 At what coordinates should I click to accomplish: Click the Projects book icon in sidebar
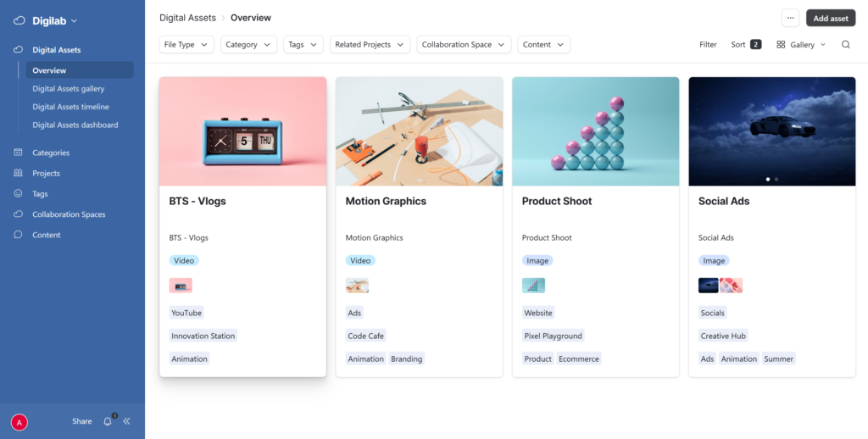point(19,173)
